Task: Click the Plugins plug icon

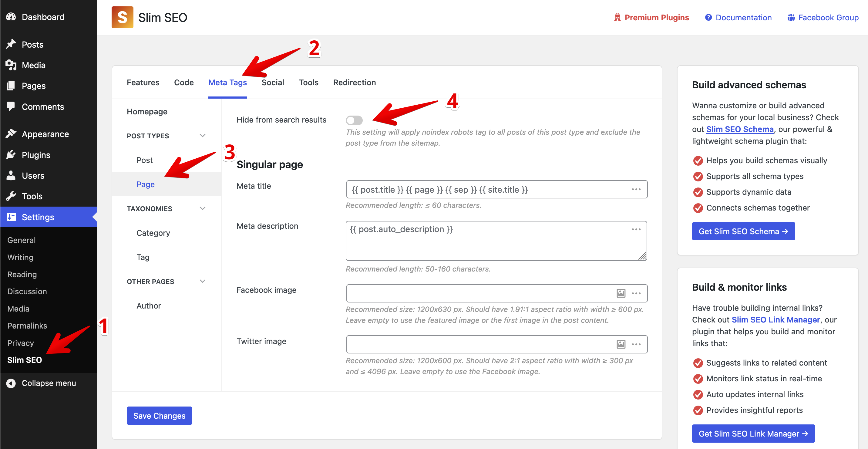Action: (11, 155)
